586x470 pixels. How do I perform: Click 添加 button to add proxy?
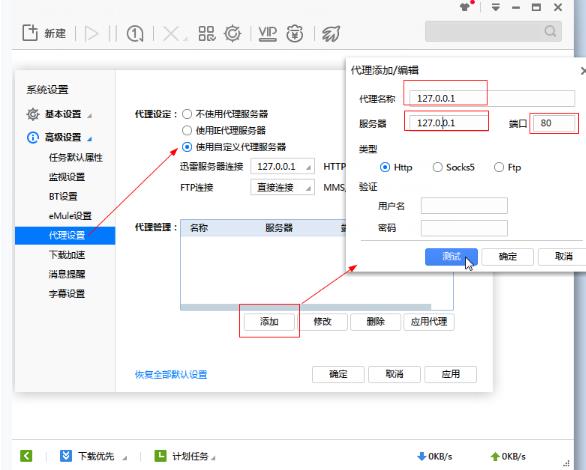pyautogui.click(x=269, y=321)
